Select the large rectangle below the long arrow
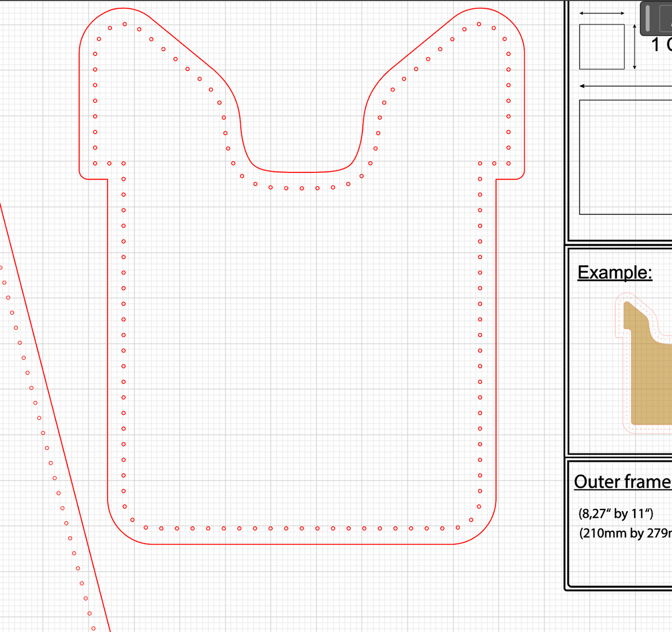 tap(626, 157)
